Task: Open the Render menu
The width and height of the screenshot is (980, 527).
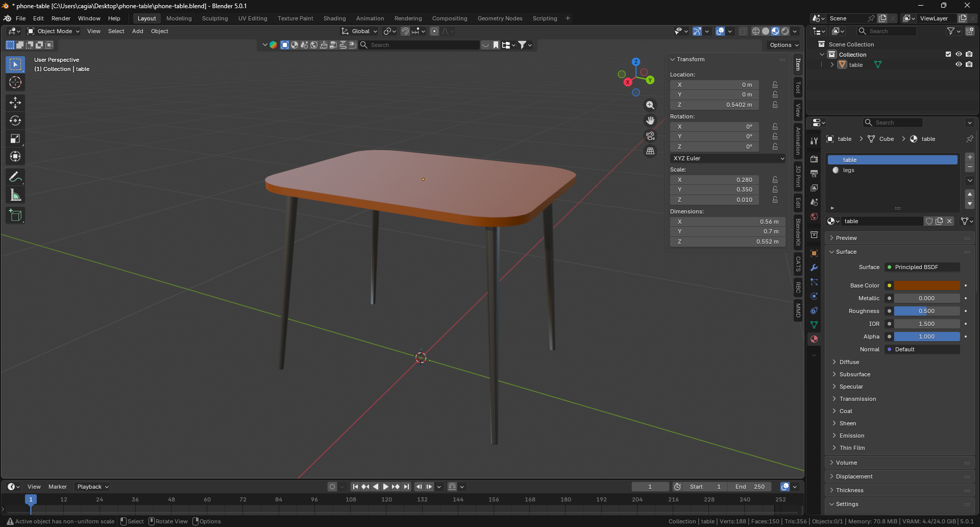Action: [x=61, y=18]
